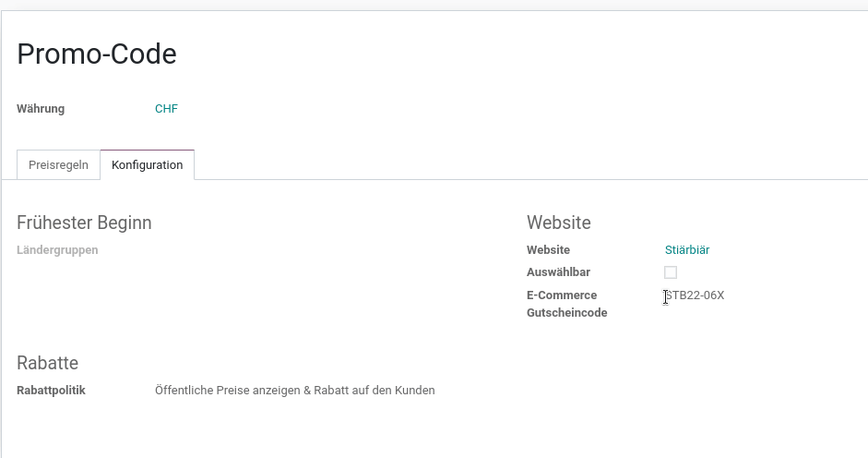Click the Promo-Code title
This screenshot has width=868, height=458.
coord(97,54)
